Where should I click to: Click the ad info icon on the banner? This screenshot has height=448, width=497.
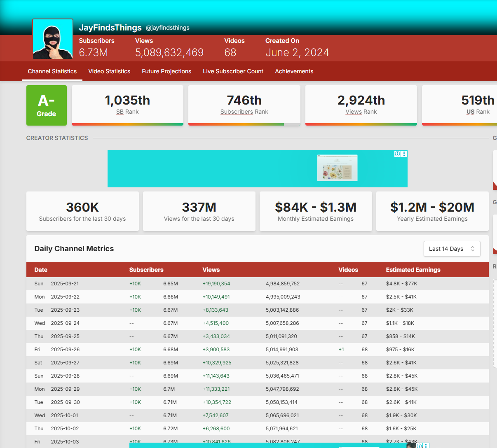click(397, 154)
